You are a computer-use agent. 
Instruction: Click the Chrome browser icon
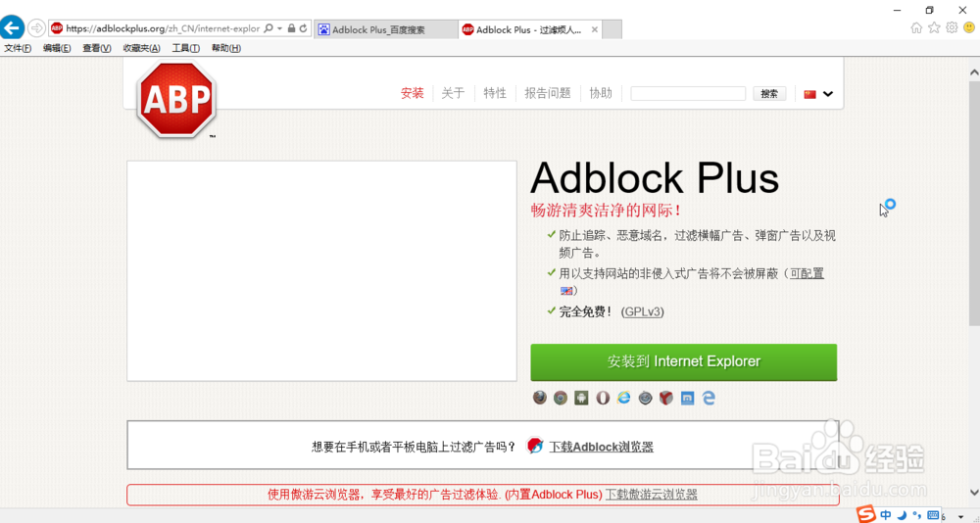(561, 398)
